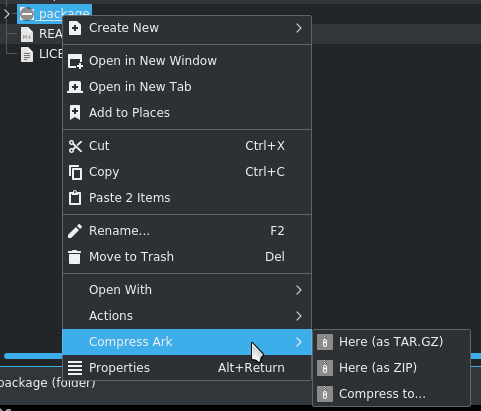Viewport: 481px width, 411px height.
Task: Expand the package folder tree arrow
Action: pos(7,14)
